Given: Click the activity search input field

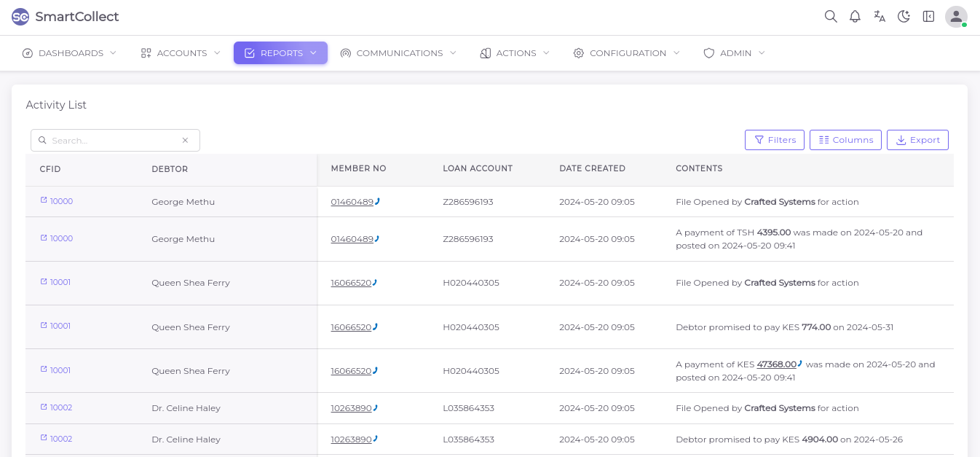Looking at the screenshot, I should (x=113, y=141).
